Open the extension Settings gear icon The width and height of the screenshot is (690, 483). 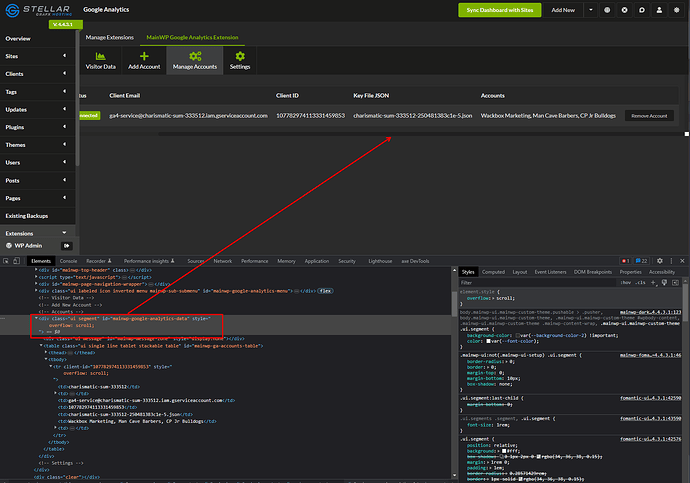point(240,56)
